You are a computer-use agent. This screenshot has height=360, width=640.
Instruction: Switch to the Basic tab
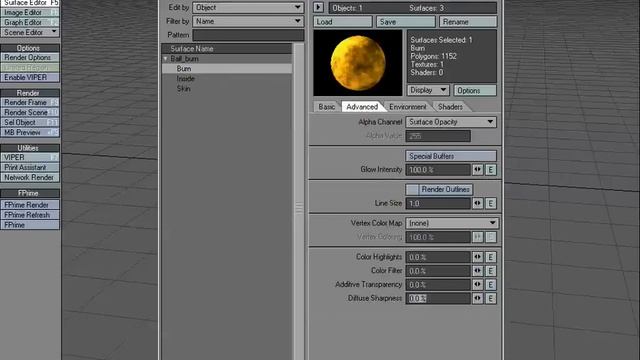pyautogui.click(x=327, y=107)
